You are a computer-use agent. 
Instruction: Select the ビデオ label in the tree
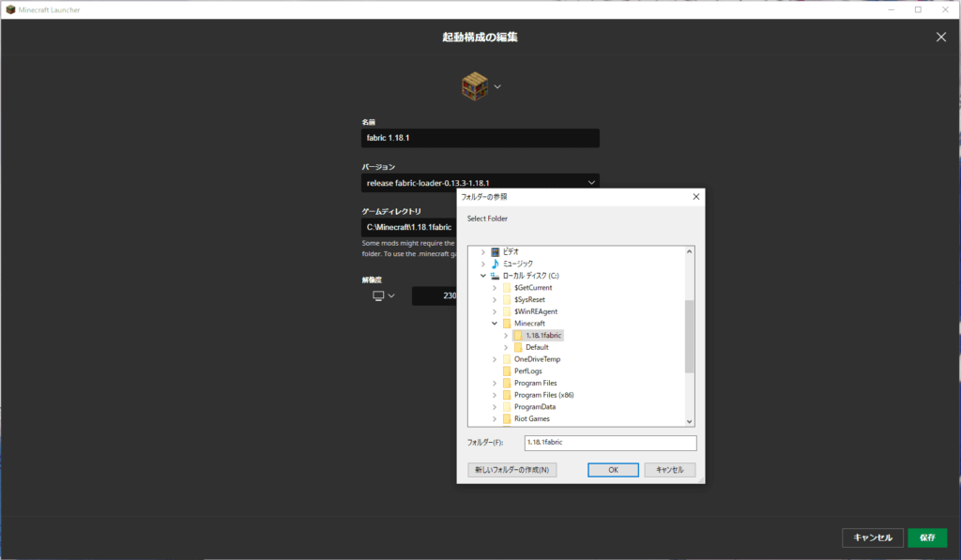(511, 251)
